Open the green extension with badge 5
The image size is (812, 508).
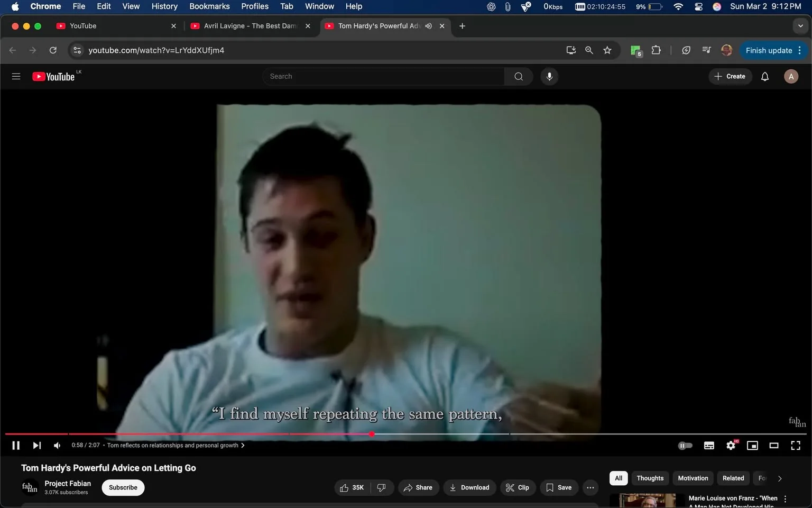[636, 50]
